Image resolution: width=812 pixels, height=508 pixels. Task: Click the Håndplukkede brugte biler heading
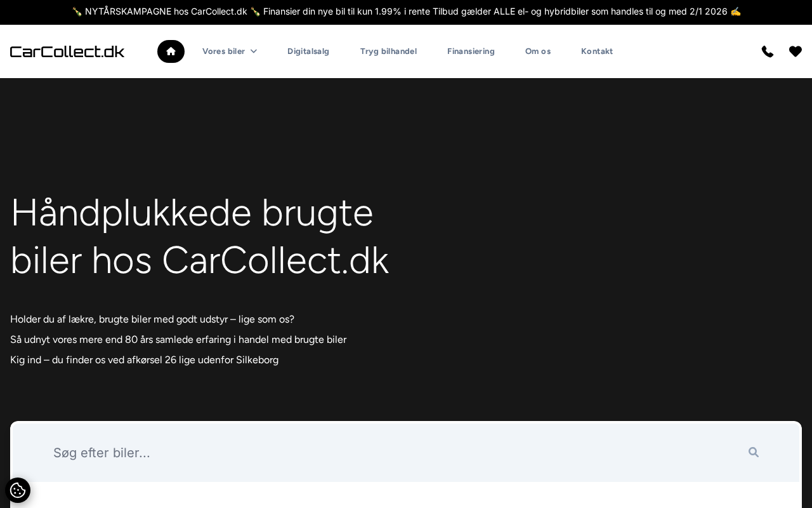click(x=199, y=236)
